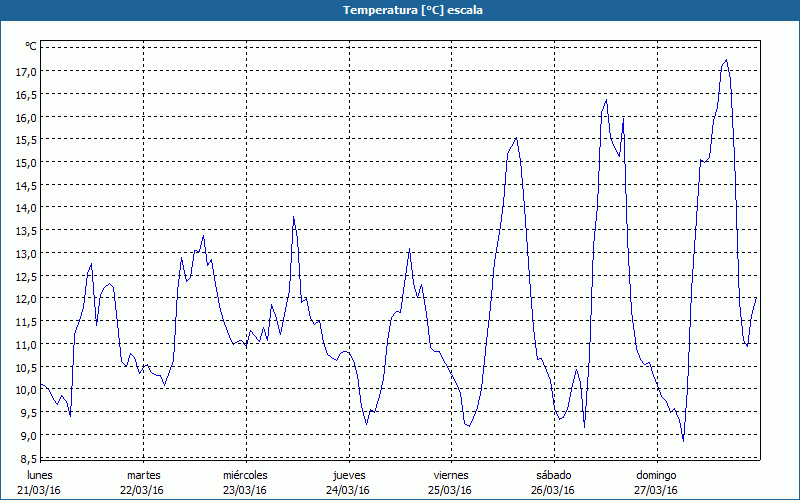Click the 25/03/16 date label

click(x=450, y=490)
